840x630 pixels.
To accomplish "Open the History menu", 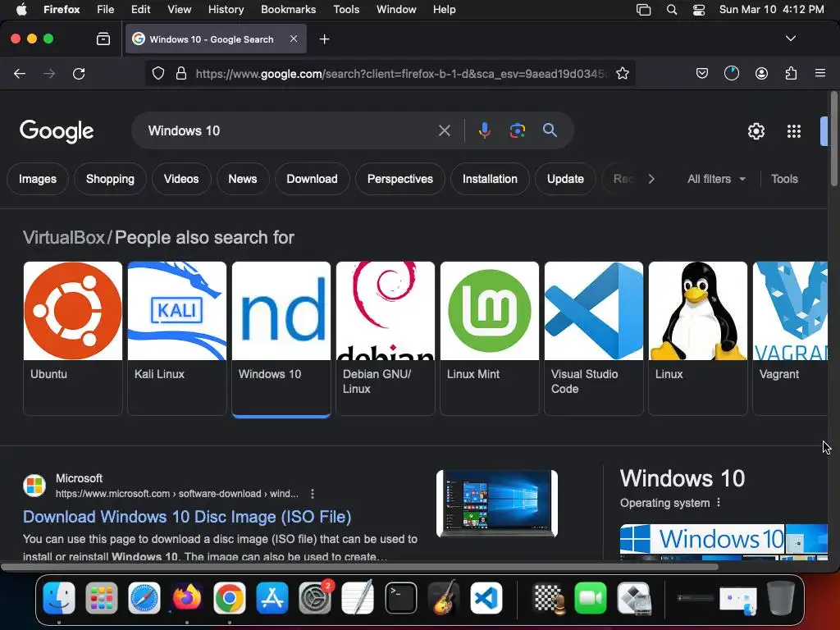I will click(226, 10).
